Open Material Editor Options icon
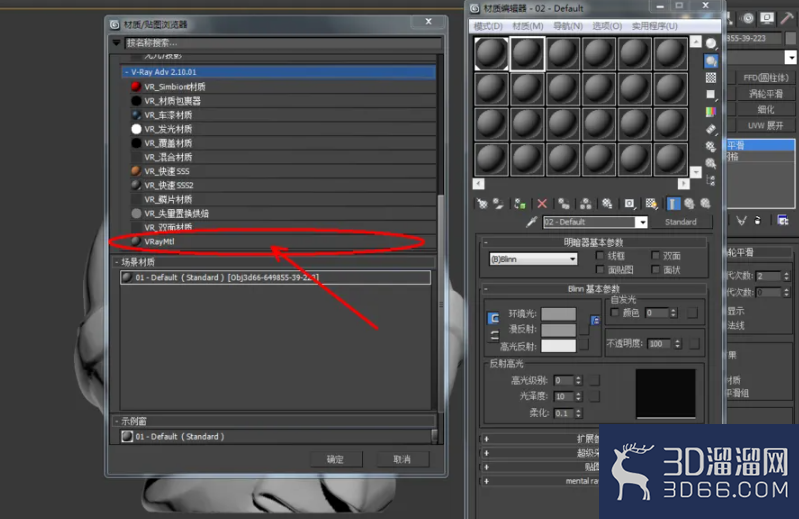This screenshot has width=799, height=519. pyautogui.click(x=711, y=146)
